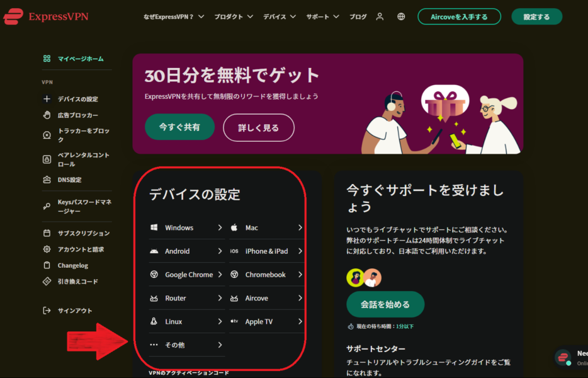Viewport: 588px width, 378px height.
Task: Click the iOS icon beside iPhone & iPad
Action: 234,251
